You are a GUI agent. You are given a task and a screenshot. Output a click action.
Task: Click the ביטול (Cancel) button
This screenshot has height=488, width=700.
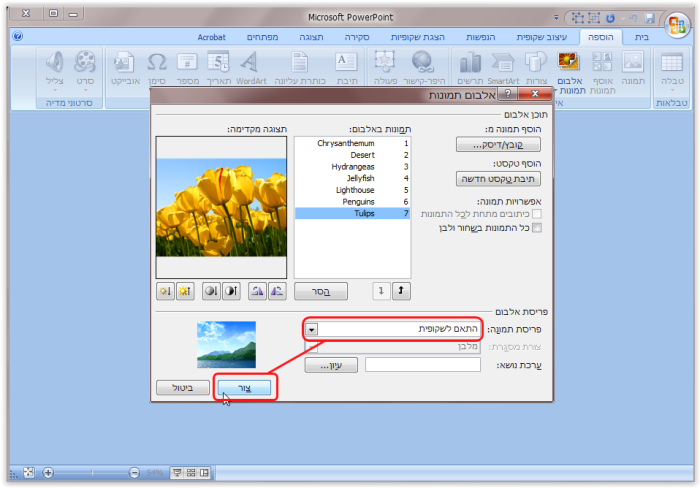[x=183, y=387]
